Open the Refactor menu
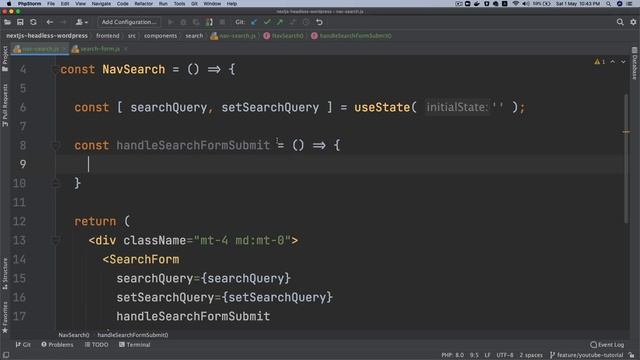The height and width of the screenshot is (360, 640). point(144,4)
